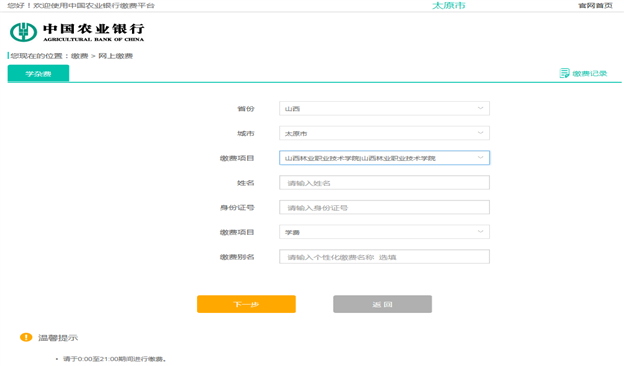Image resolution: width=624 pixels, height=366 pixels.
Task: Select the 学杂费 tab
Action: (x=38, y=74)
